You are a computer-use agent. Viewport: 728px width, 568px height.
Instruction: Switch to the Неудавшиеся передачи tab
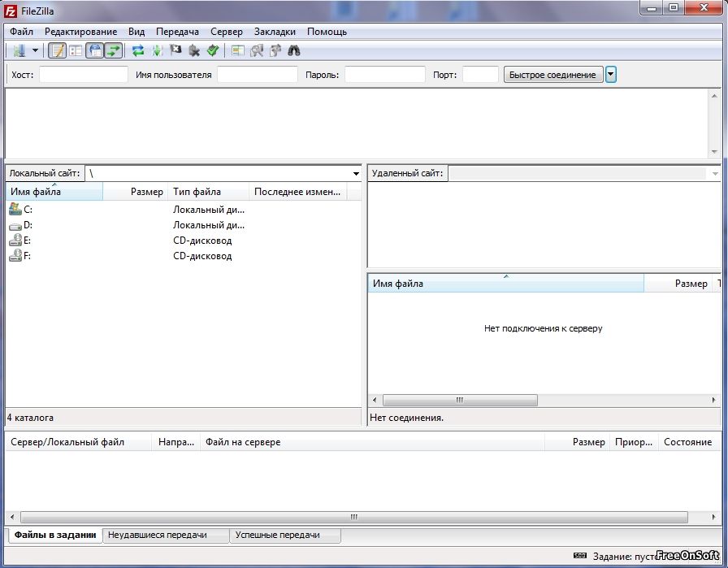click(165, 535)
